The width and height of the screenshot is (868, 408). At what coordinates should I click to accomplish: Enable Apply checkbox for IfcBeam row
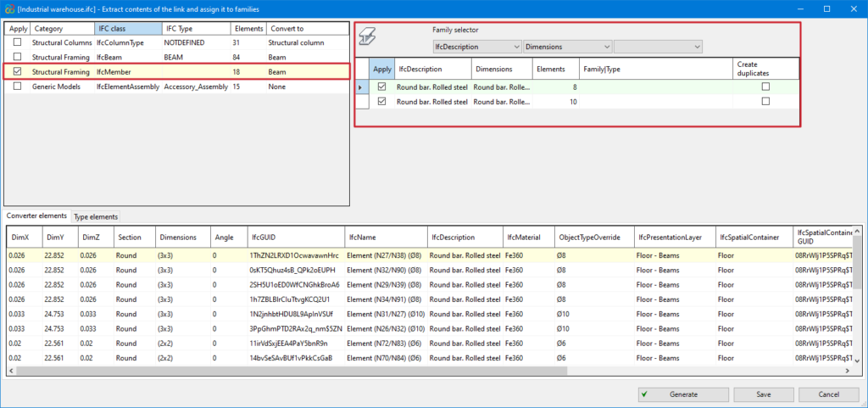(18, 57)
